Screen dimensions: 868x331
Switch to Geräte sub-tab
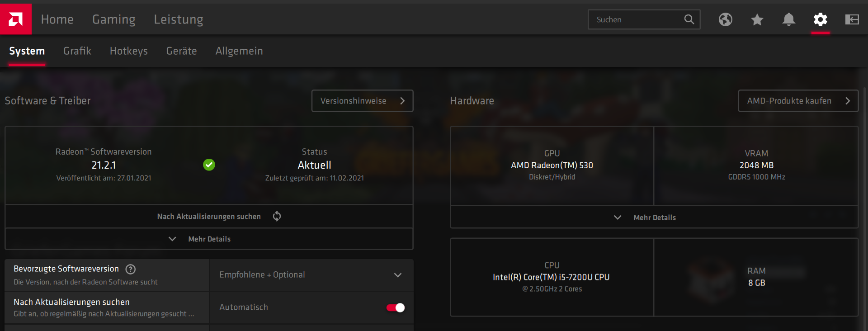182,51
